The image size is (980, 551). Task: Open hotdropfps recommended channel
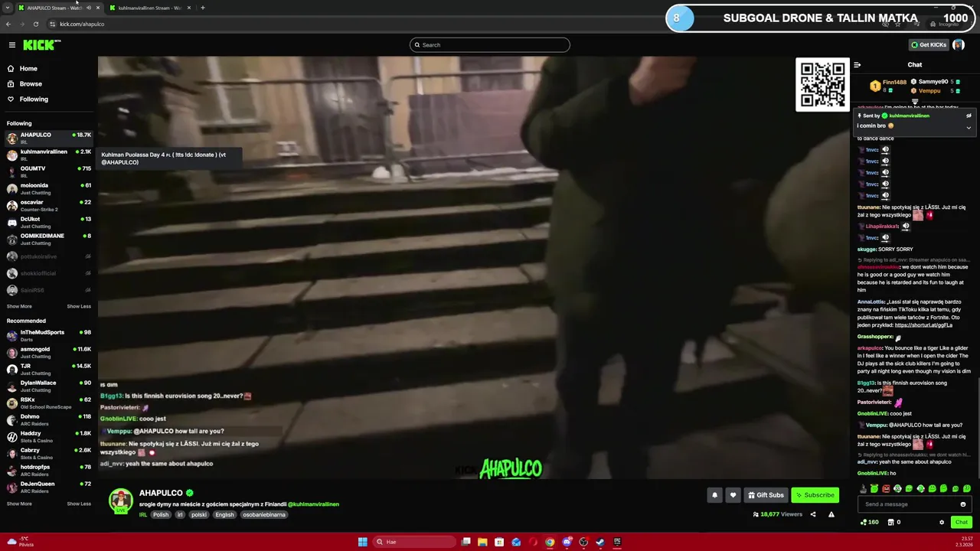49,470
